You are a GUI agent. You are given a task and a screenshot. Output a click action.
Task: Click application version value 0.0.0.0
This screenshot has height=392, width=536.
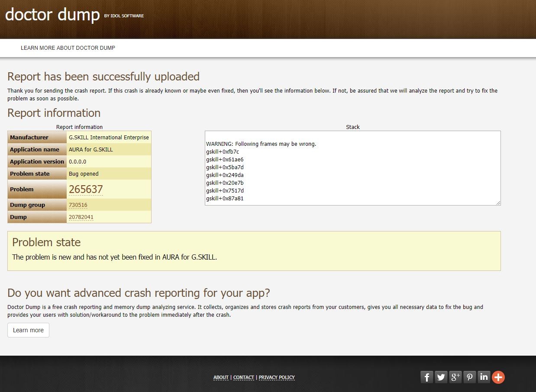77,162
